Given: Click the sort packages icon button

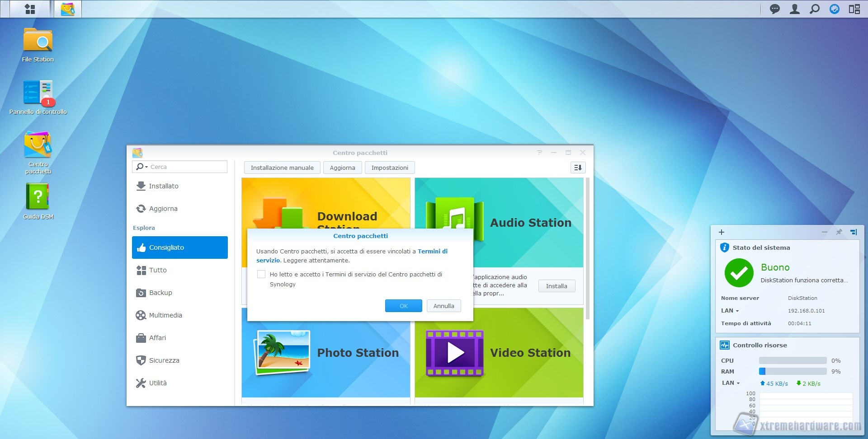Looking at the screenshot, I should click(578, 168).
